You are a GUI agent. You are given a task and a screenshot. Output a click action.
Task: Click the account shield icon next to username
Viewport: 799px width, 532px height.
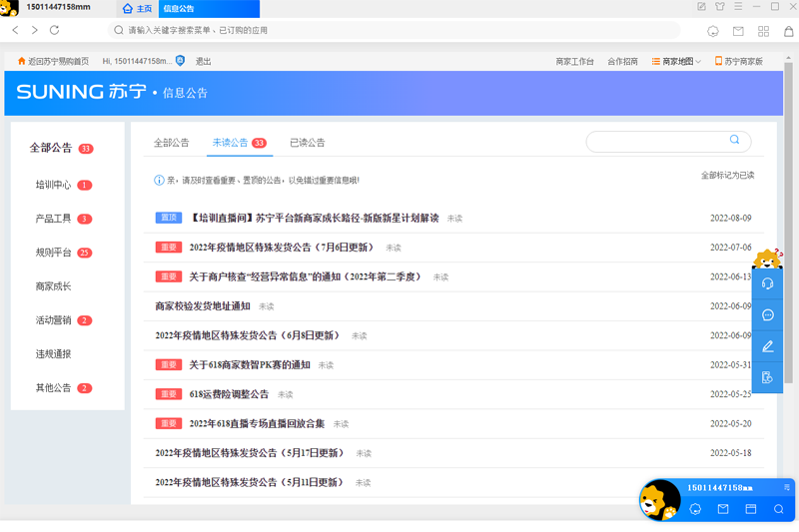click(180, 61)
